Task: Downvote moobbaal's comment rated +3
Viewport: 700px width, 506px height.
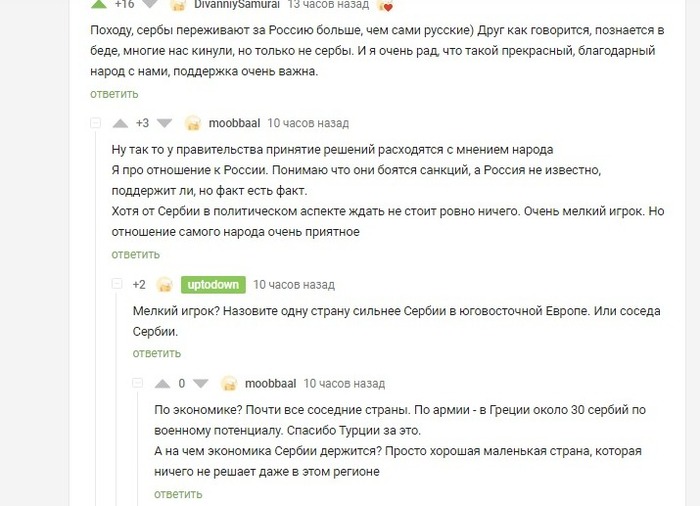Action: (x=165, y=123)
